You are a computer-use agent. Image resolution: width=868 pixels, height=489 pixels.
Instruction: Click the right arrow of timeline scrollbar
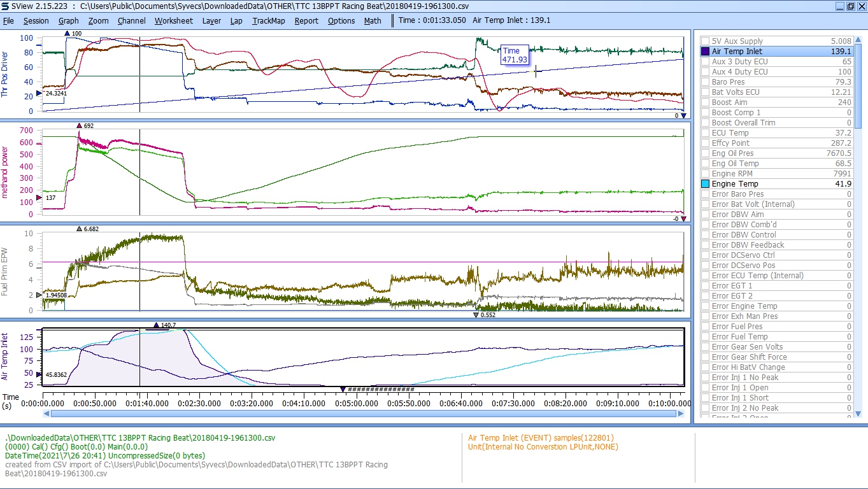681,413
